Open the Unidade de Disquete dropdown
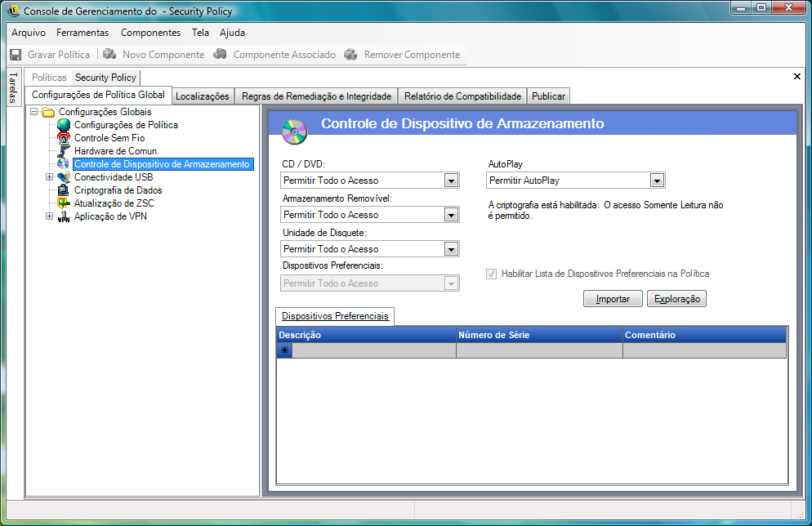This screenshot has height=526, width=812. (x=451, y=249)
